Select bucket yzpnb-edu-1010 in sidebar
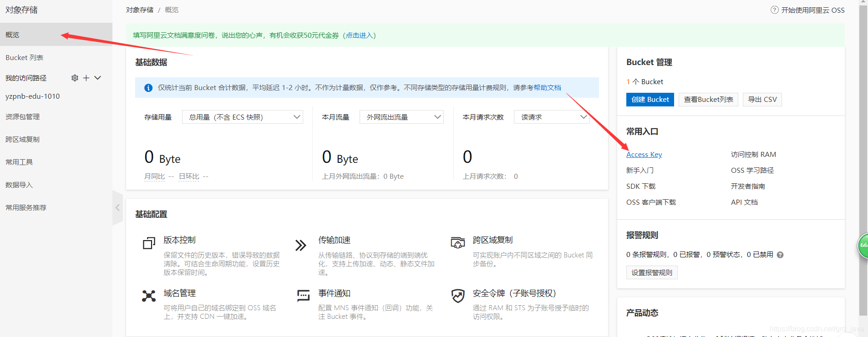Screen dimensions: 868x337 [x=33, y=96]
